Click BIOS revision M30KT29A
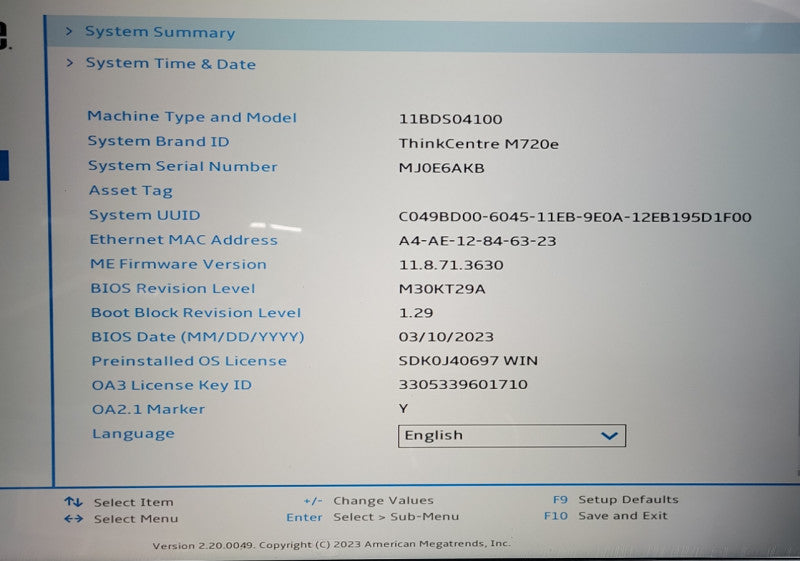 442,289
